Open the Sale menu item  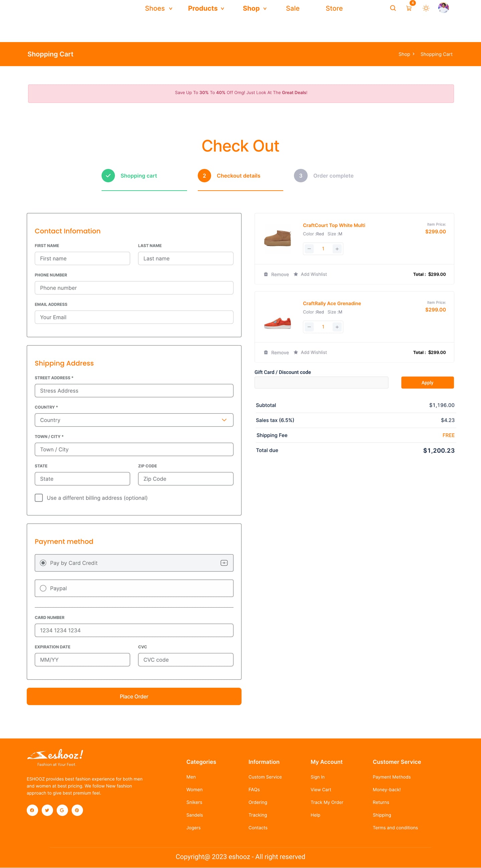293,8
